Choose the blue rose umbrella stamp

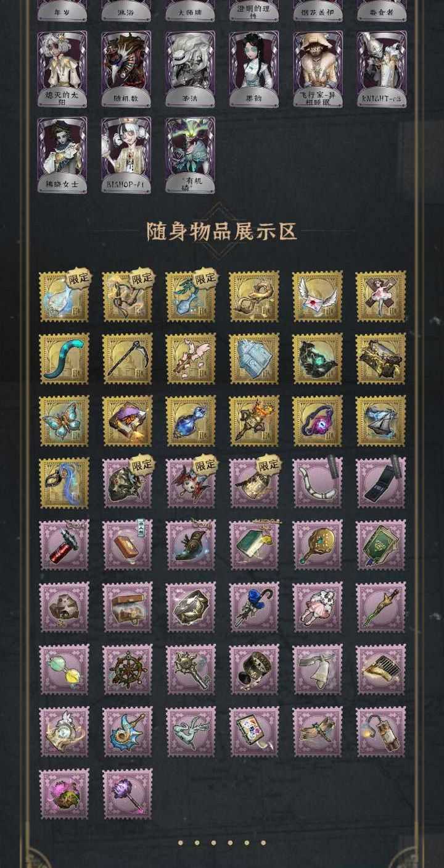(x=254, y=607)
